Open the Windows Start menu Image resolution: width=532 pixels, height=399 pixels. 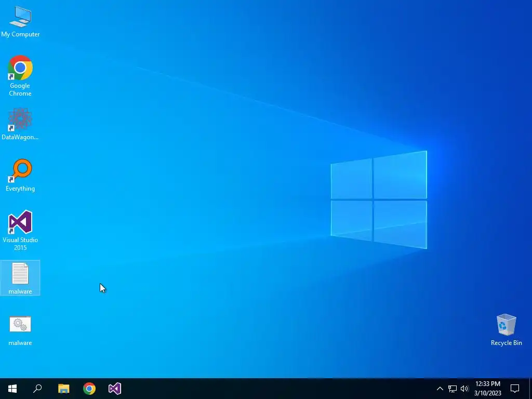[12, 389]
